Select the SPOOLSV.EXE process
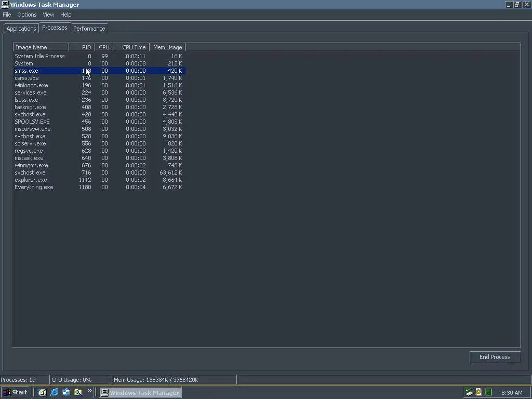532x399 pixels. [99, 122]
